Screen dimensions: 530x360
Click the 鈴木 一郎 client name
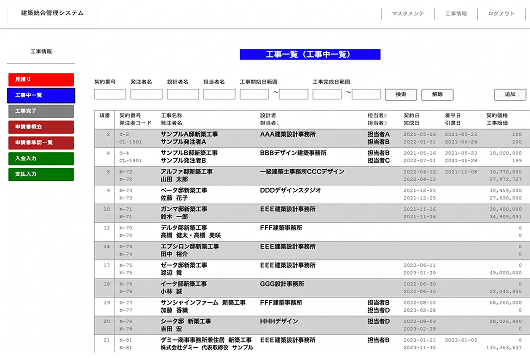[x=174, y=216]
